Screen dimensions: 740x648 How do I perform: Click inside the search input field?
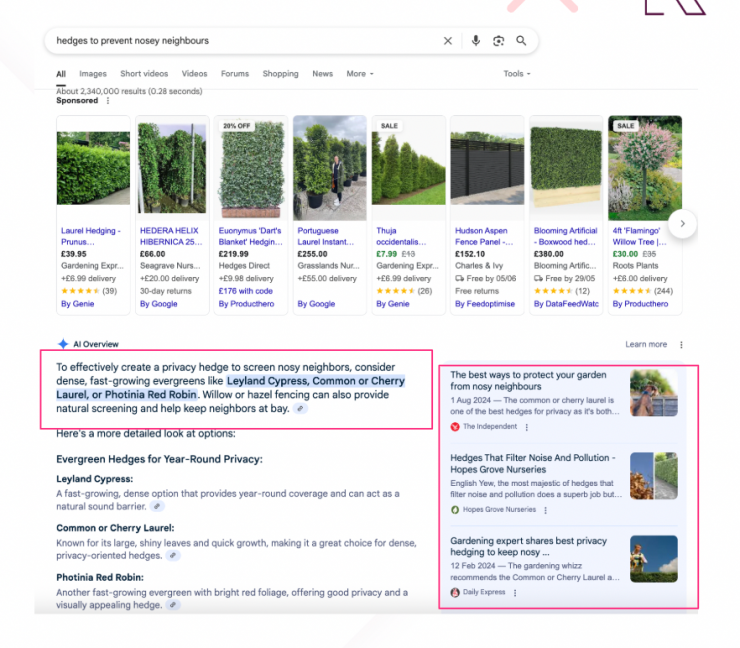(240, 41)
